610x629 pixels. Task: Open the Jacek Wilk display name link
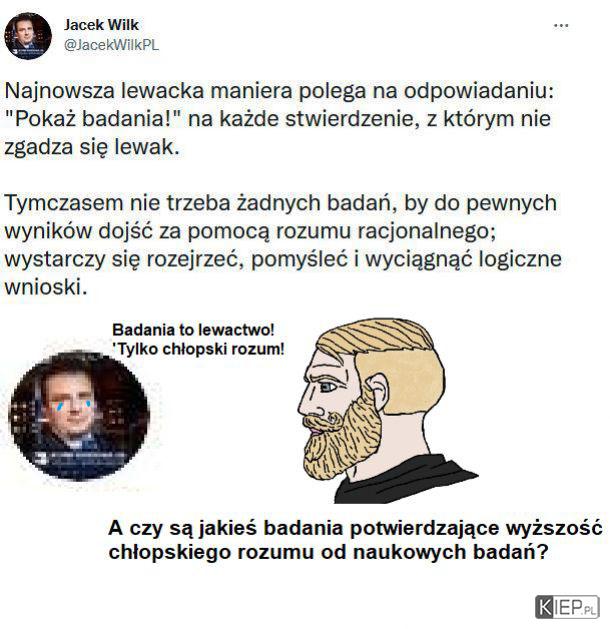pyautogui.click(x=101, y=25)
